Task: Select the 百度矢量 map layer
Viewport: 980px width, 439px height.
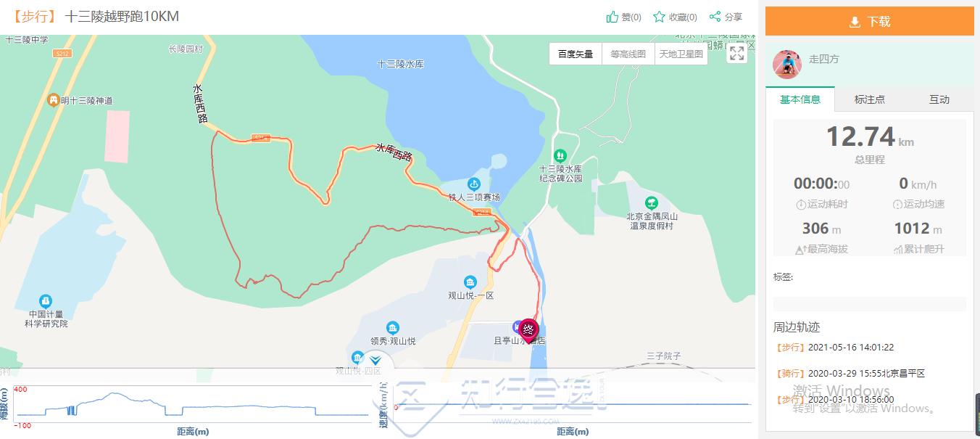Action: coord(576,54)
